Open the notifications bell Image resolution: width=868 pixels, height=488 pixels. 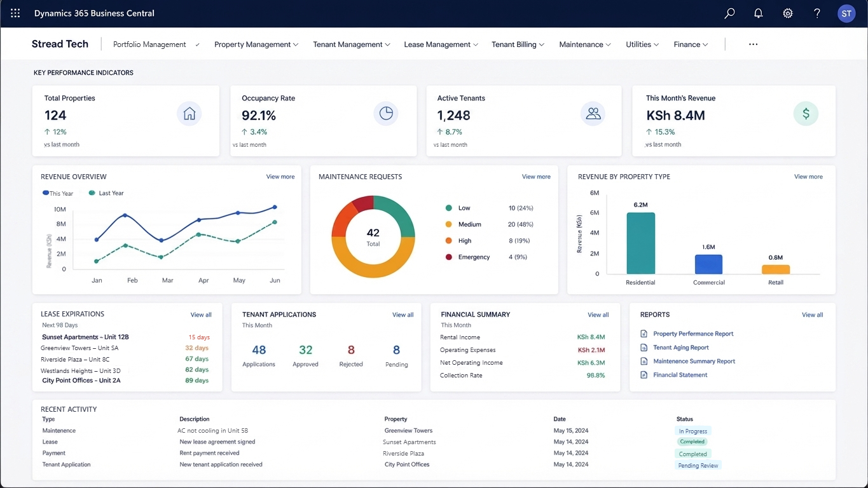tap(759, 13)
